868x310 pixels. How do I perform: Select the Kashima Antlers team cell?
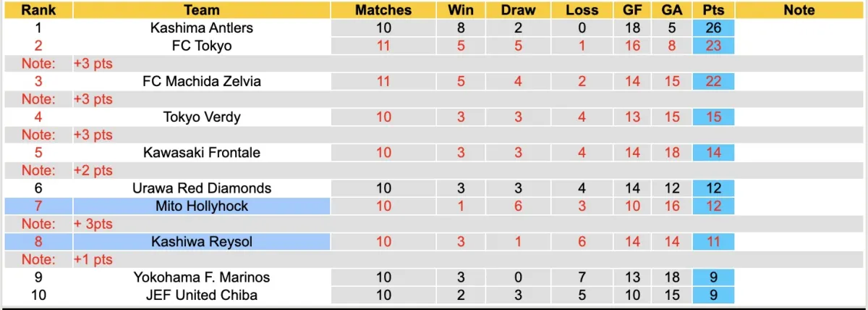point(202,28)
